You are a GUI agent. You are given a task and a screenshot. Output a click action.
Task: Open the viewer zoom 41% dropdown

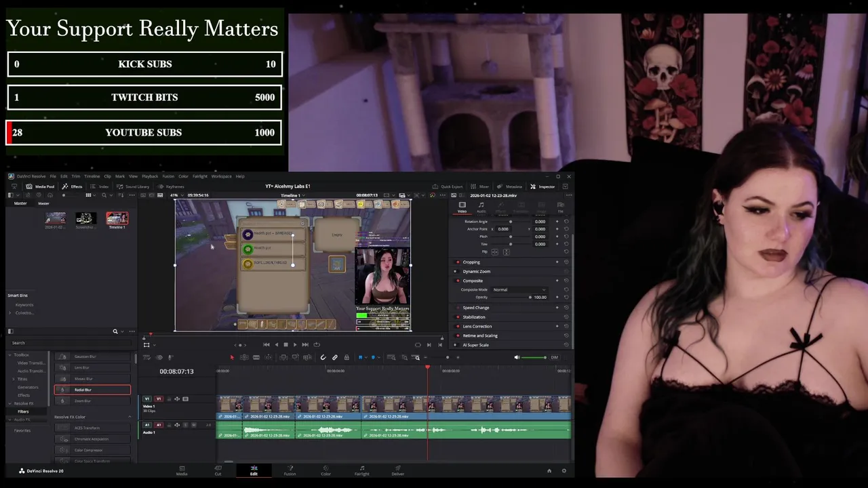point(176,195)
